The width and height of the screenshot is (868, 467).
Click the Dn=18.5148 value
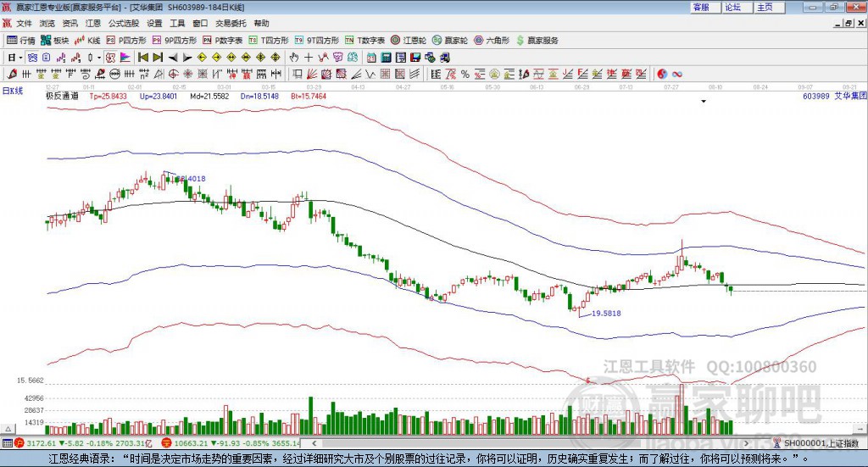(x=259, y=96)
